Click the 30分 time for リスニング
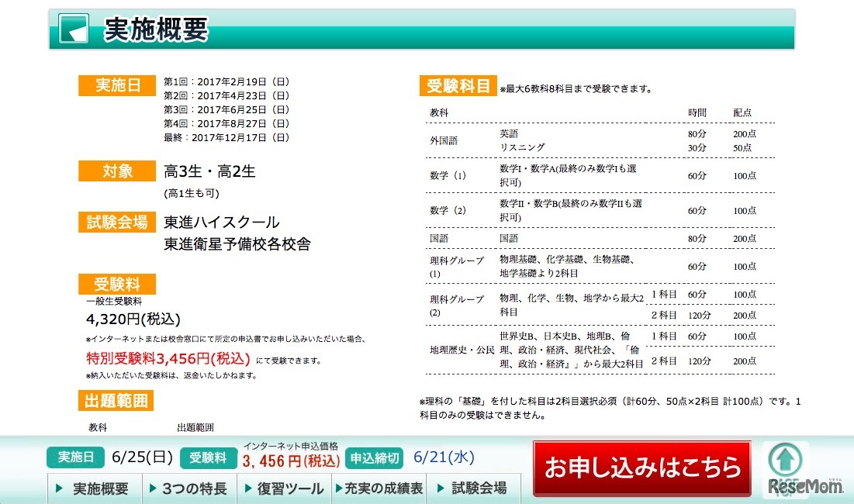854x504 pixels. (x=697, y=147)
